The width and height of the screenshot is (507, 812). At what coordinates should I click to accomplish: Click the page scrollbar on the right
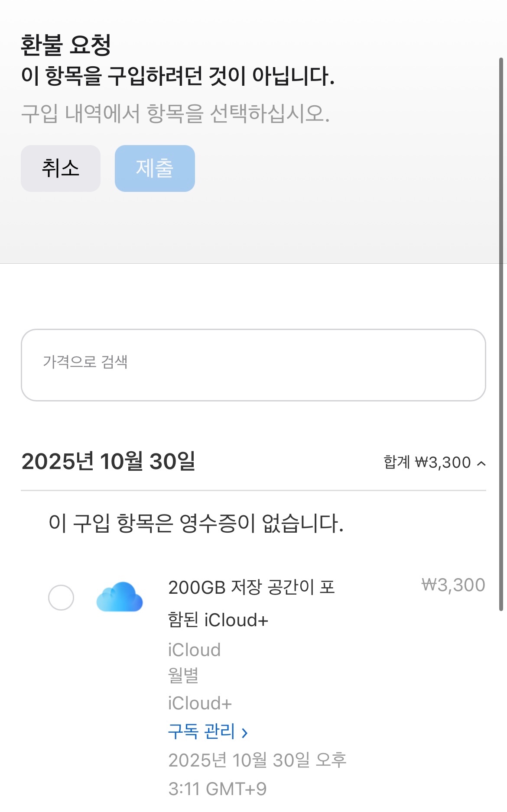[501, 333]
